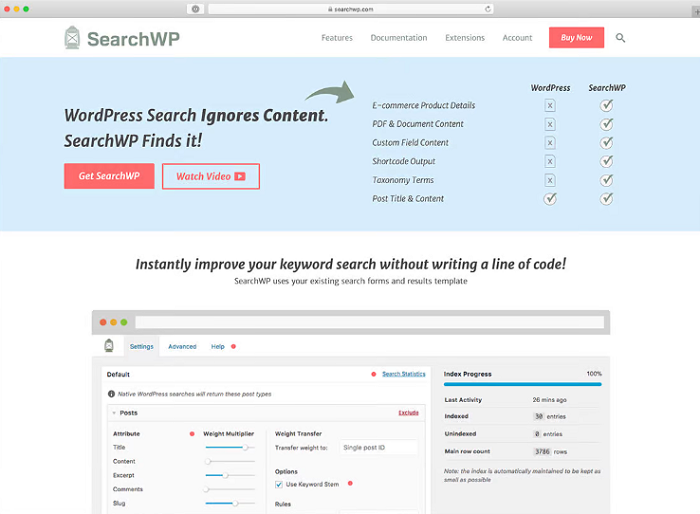The image size is (700, 514).
Task: Adjust the Title weight slider
Action: tap(230, 447)
